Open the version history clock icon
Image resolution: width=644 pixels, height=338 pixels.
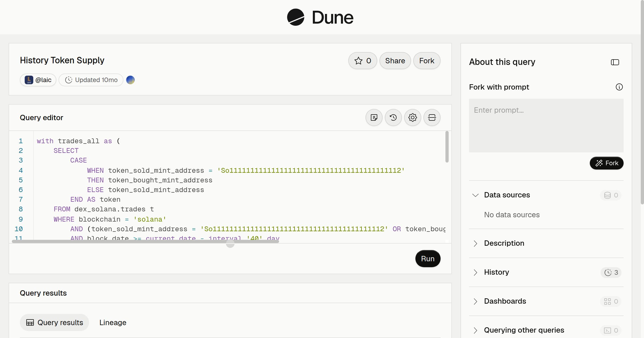coord(393,117)
